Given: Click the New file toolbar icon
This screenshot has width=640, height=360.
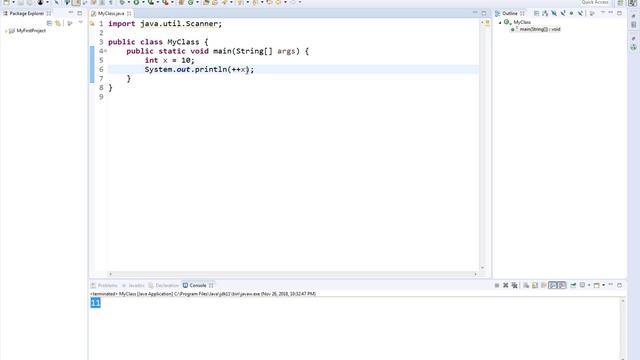Looking at the screenshot, I should point(7,2).
